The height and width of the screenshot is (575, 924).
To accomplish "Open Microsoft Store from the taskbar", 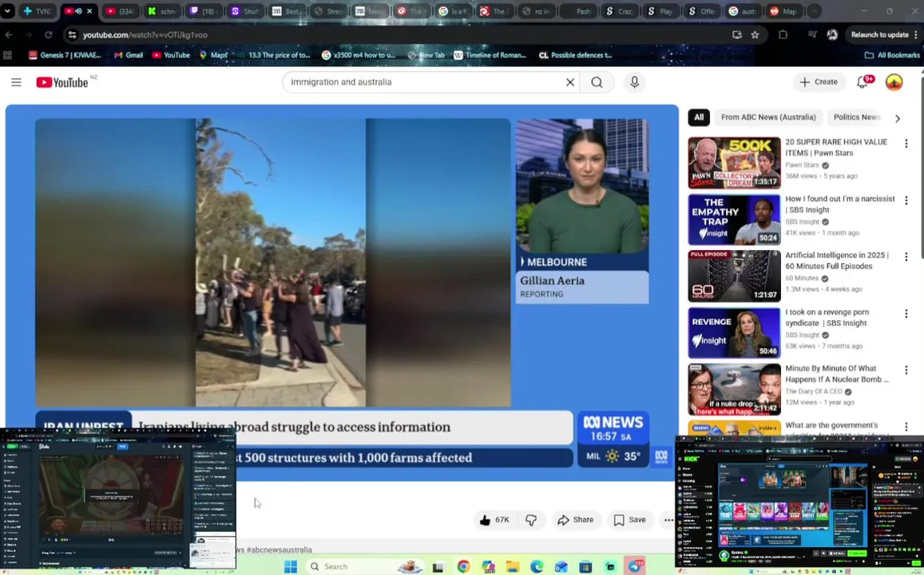I will (x=585, y=567).
